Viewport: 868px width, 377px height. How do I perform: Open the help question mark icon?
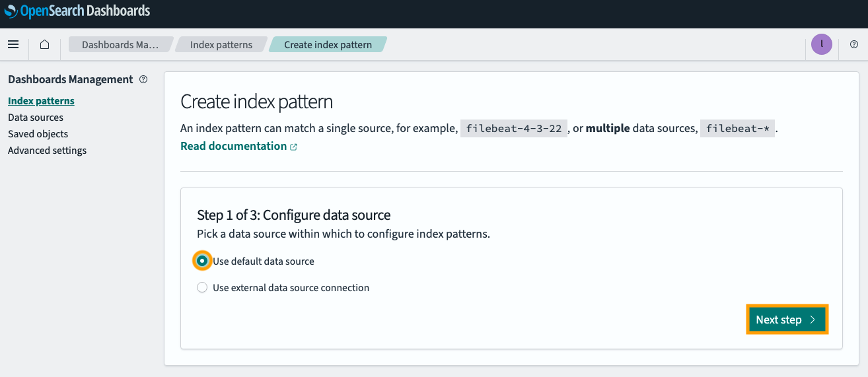(853, 44)
